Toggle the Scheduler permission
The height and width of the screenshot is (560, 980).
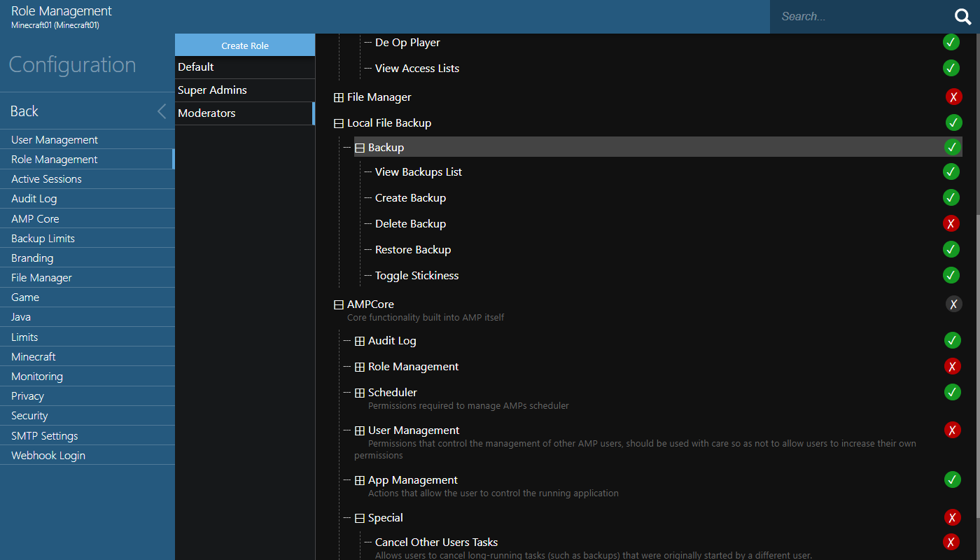point(953,393)
